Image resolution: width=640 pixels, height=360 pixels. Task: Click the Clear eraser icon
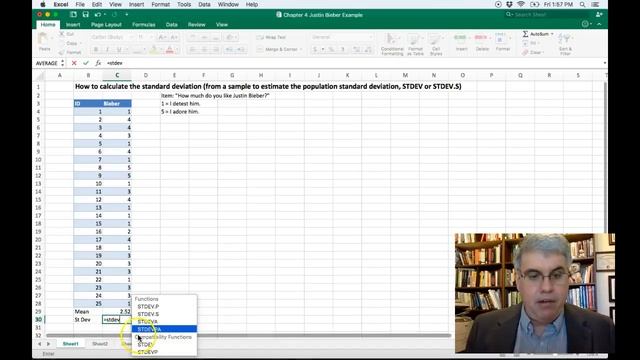525,52
